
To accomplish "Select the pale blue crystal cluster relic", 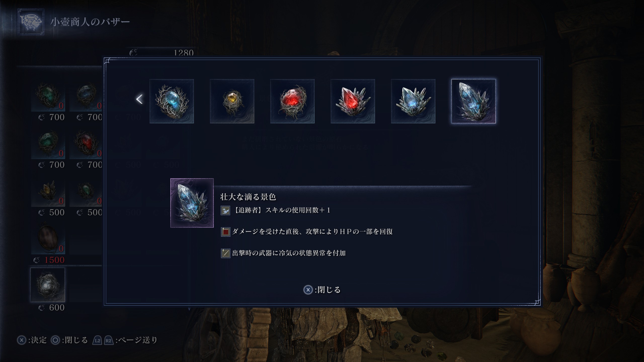I will (413, 101).
